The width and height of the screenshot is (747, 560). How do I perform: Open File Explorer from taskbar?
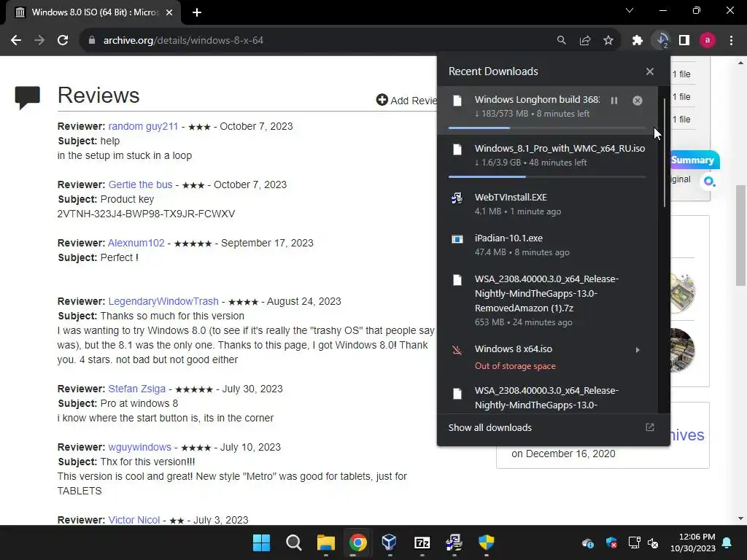coord(326,542)
